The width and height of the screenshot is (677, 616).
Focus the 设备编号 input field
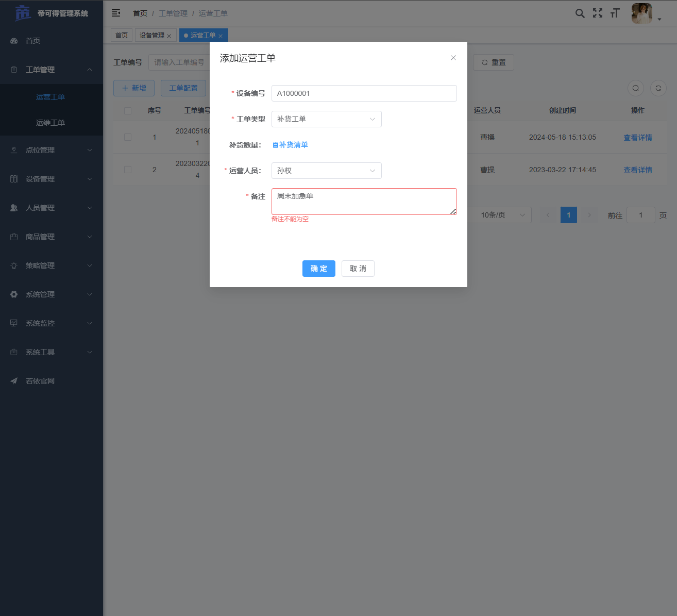click(364, 93)
